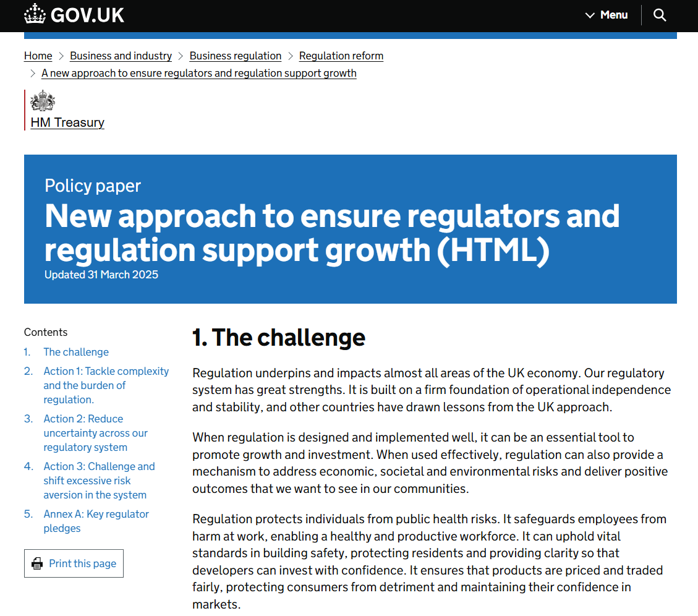Image resolution: width=698 pixels, height=616 pixels.
Task: Open the HM Treasury department link
Action: pos(67,122)
